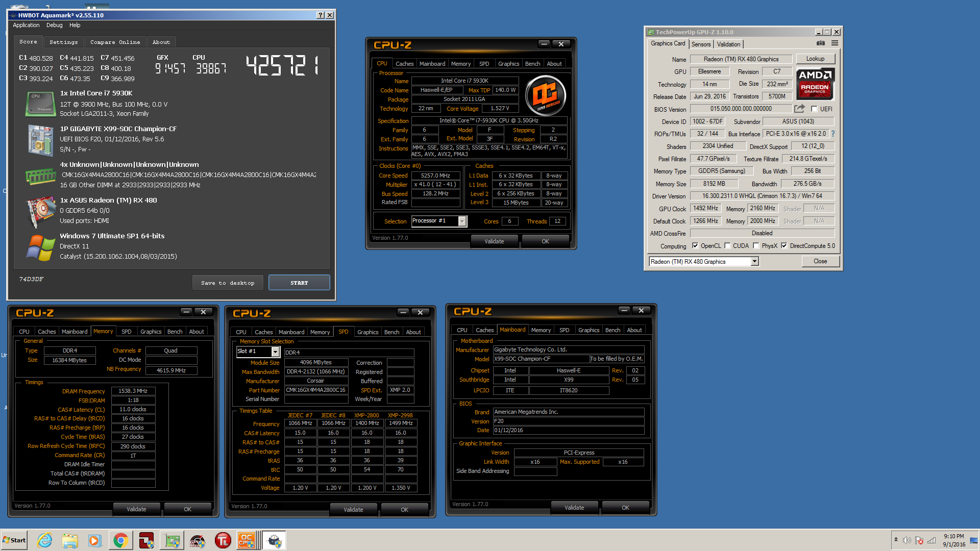Click the GPU-Z screenshot camera icon
Image resolution: width=980 pixels, height=551 pixels.
point(821,43)
